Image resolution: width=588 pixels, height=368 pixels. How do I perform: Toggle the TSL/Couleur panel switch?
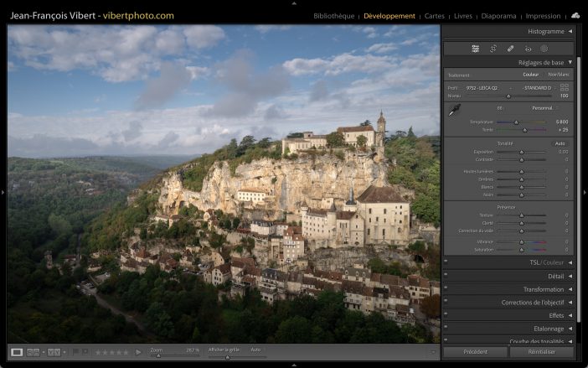[x=446, y=262]
